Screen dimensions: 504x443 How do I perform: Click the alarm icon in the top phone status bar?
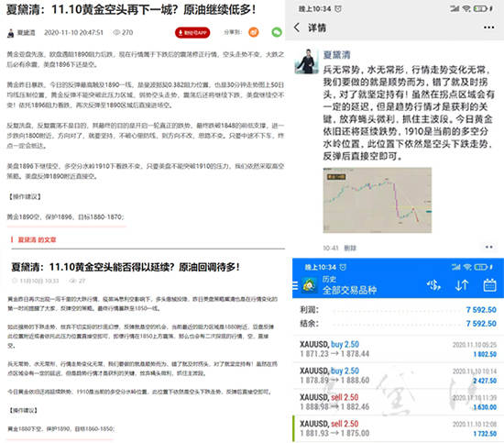[x=338, y=8]
